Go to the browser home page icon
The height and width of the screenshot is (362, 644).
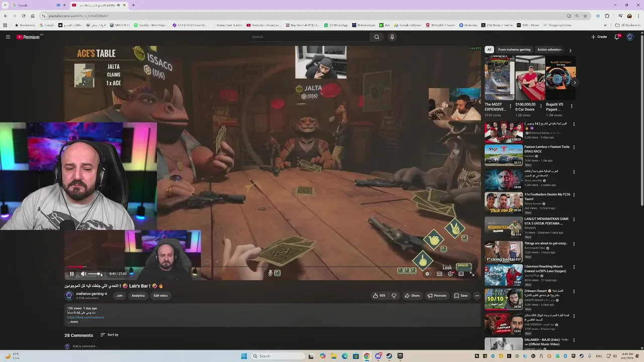click(x=33, y=16)
